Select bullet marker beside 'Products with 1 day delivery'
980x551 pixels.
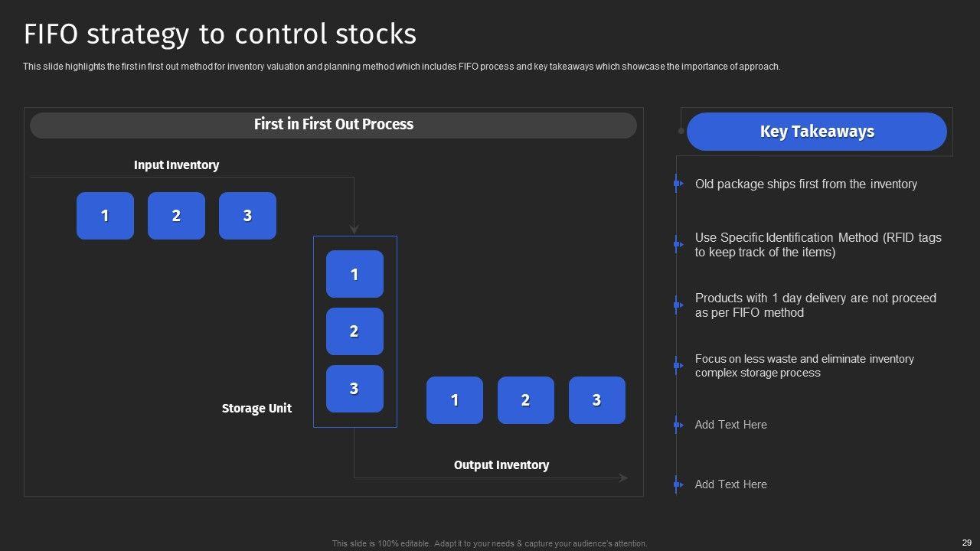point(678,305)
